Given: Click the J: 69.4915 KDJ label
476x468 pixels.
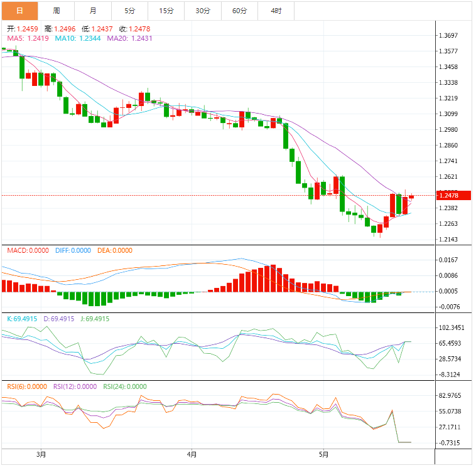Looking at the screenshot, I should click(x=95, y=319).
